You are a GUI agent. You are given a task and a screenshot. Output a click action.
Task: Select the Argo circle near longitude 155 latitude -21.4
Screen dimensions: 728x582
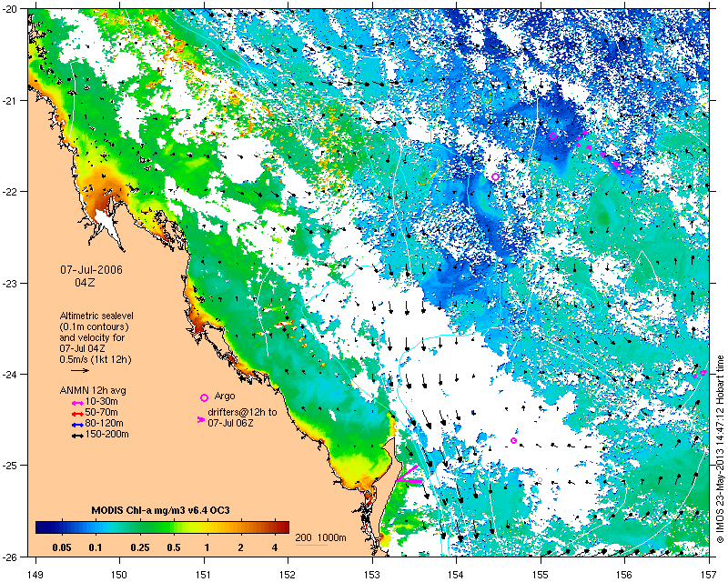[553, 135]
